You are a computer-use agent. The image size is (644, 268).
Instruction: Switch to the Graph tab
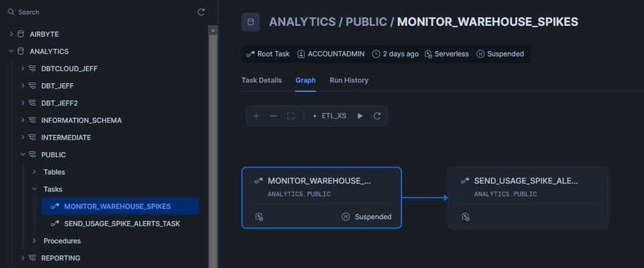tap(306, 80)
